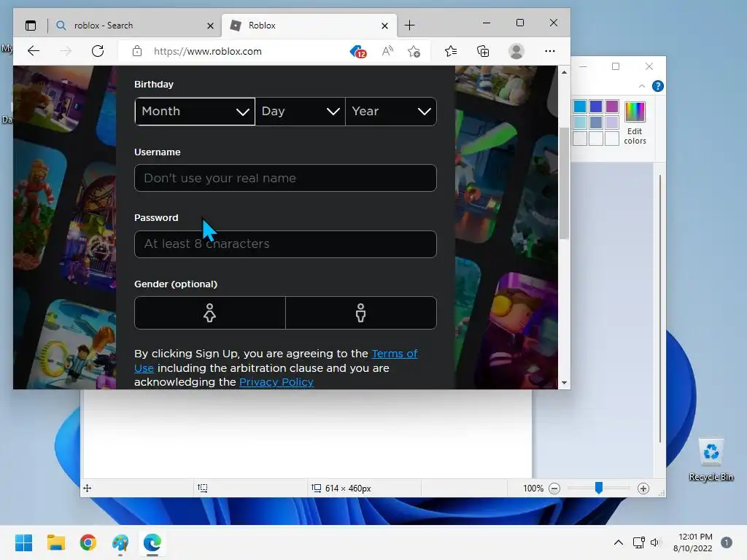The width and height of the screenshot is (747, 560).
Task: Select the female gender option
Action: [209, 313]
